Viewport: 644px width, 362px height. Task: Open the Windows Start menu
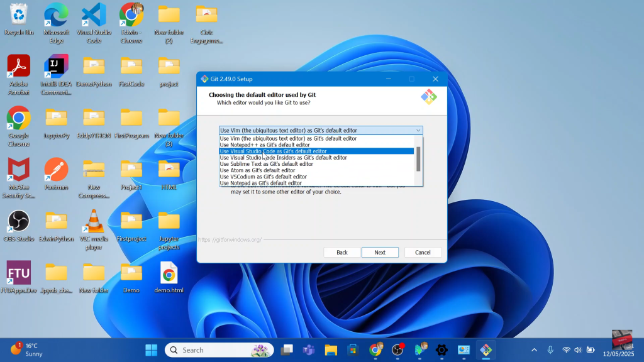point(151,349)
